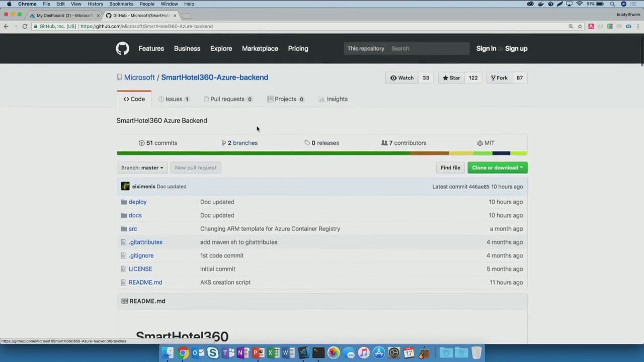Switch to the Pull requests tab
Screen dimensions: 644x362
(227, 99)
